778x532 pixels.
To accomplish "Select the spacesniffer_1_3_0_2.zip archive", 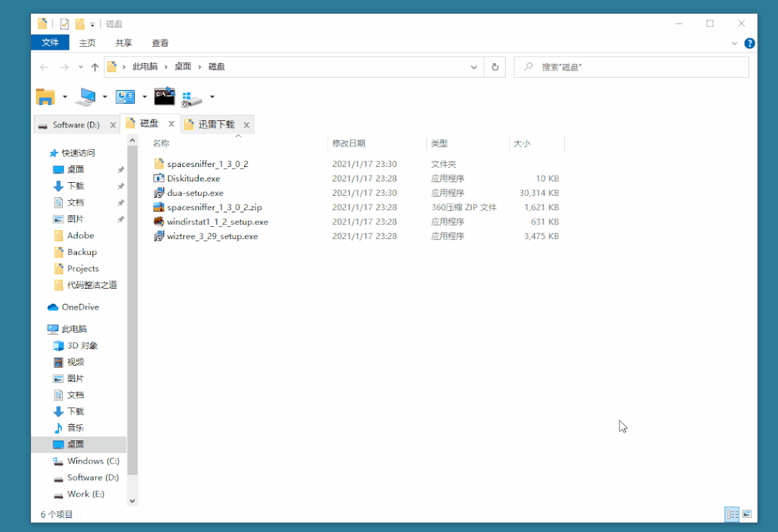I will point(214,207).
